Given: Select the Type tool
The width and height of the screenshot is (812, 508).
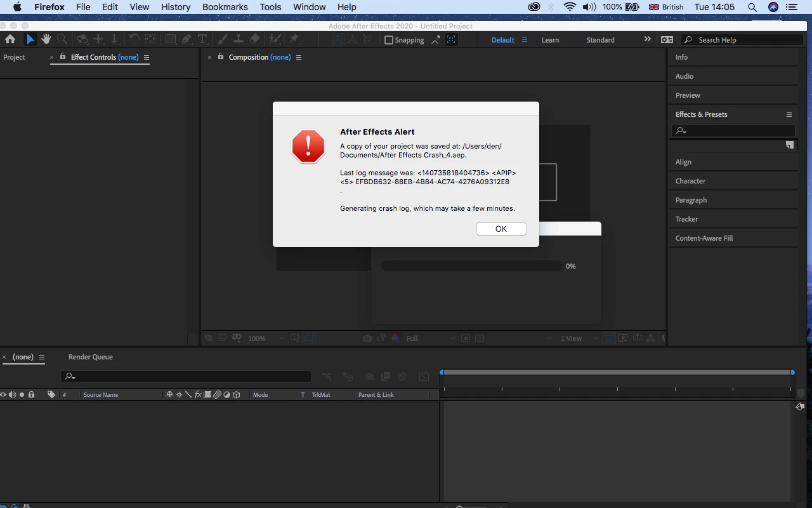Looking at the screenshot, I should coord(202,39).
